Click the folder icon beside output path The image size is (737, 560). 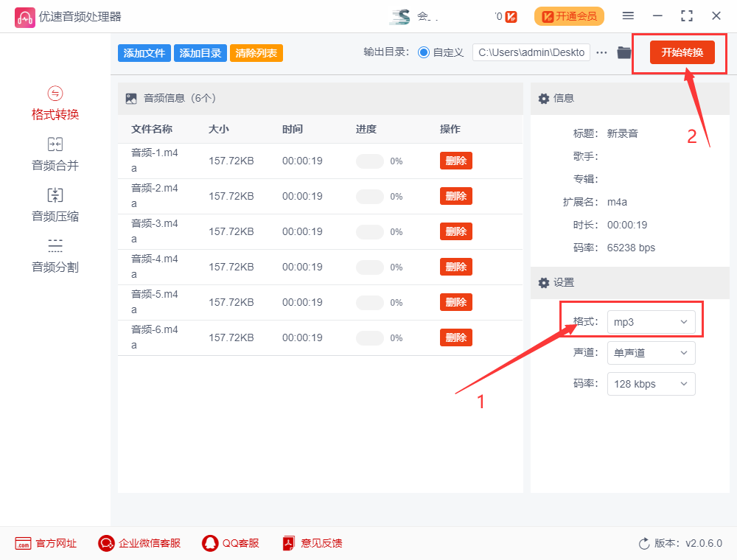[624, 52]
